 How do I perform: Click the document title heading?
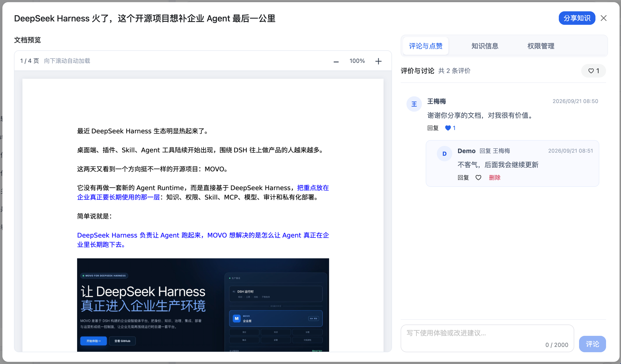tap(145, 19)
